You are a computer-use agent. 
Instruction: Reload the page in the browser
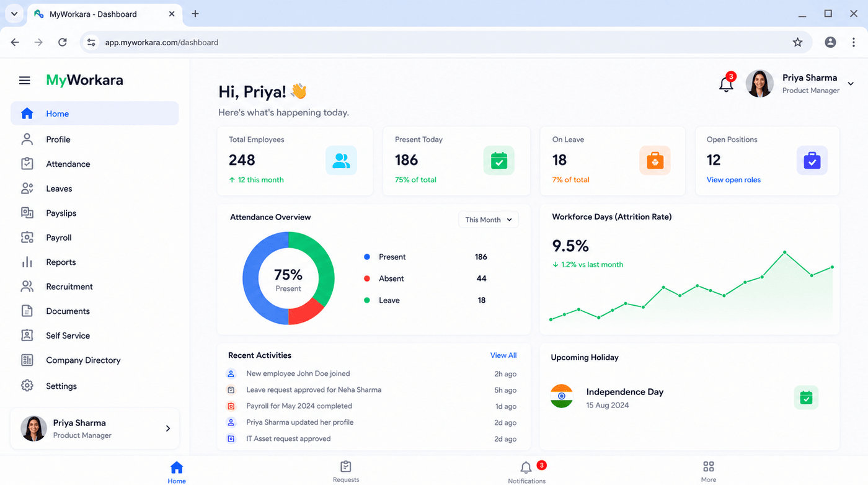point(62,42)
